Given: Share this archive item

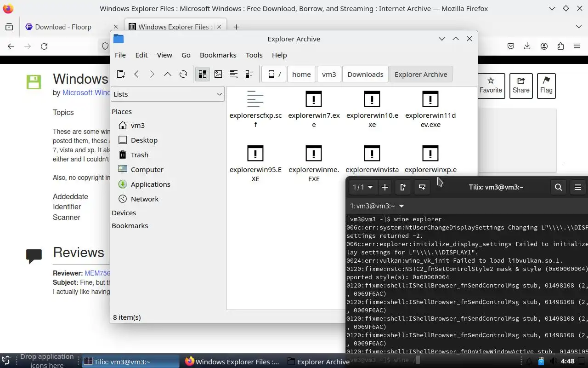Looking at the screenshot, I should (x=521, y=86).
